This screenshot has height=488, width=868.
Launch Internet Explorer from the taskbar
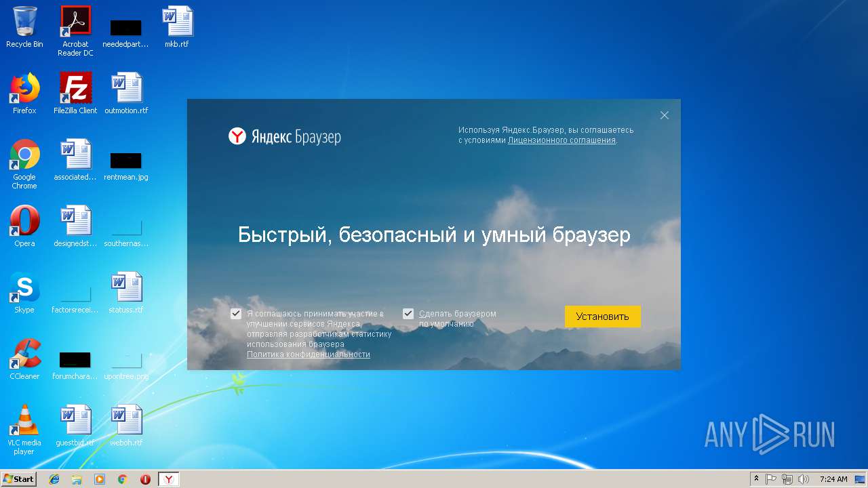pyautogui.click(x=54, y=479)
